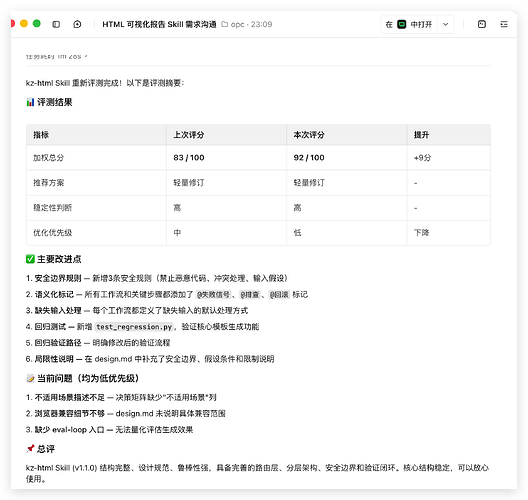This screenshot has height=500, width=528.
Task: Click the 加权总分 row label
Action: (x=48, y=158)
